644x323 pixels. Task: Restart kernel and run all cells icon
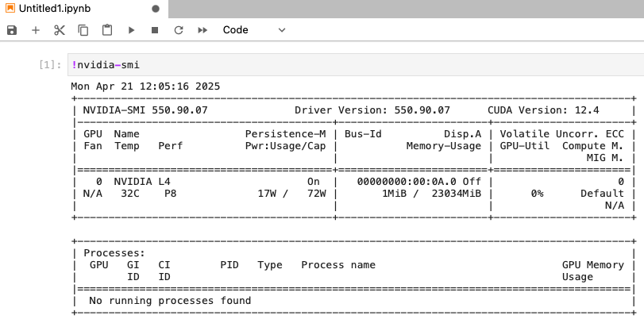point(202,30)
